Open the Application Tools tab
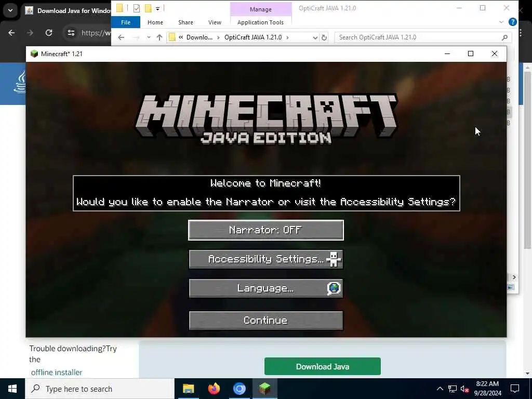This screenshot has width=532, height=399. (260, 22)
